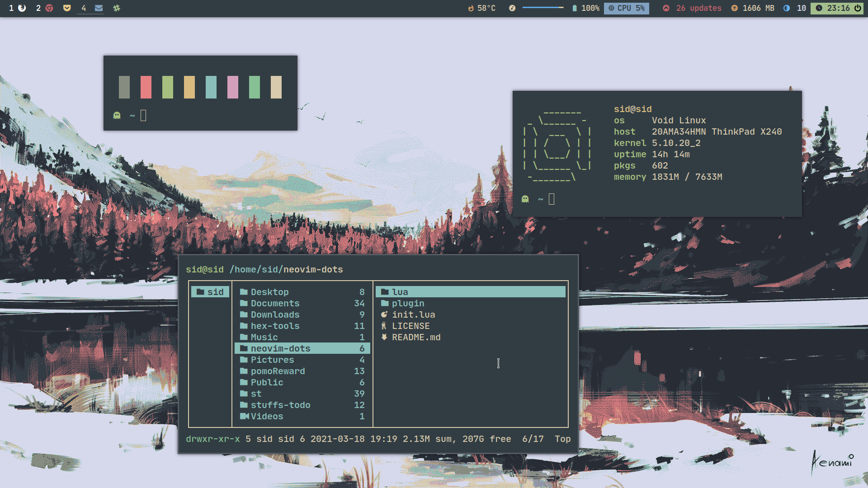Adjust the volume slider in top bar
Image resolution: width=868 pixels, height=488 pixels.
pyautogui.click(x=542, y=8)
